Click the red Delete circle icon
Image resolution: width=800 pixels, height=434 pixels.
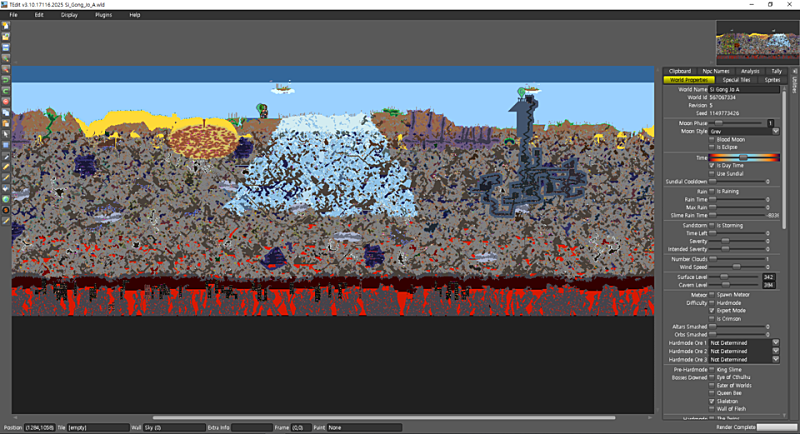tap(6, 101)
